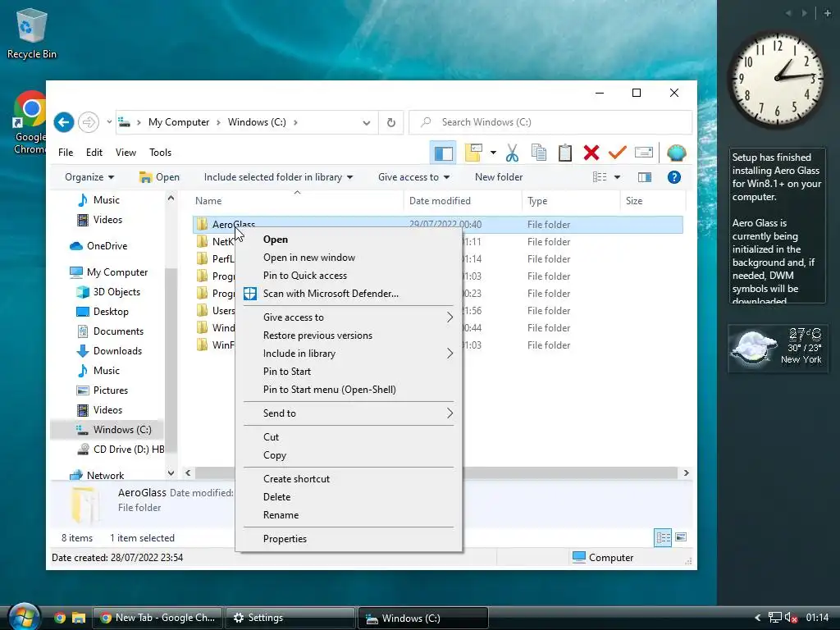Open the Give access to toolbar dropdown
This screenshot has width=840, height=630.
tap(413, 177)
